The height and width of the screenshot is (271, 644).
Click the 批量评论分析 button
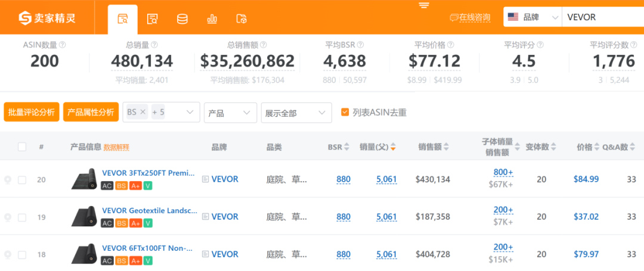(x=32, y=113)
